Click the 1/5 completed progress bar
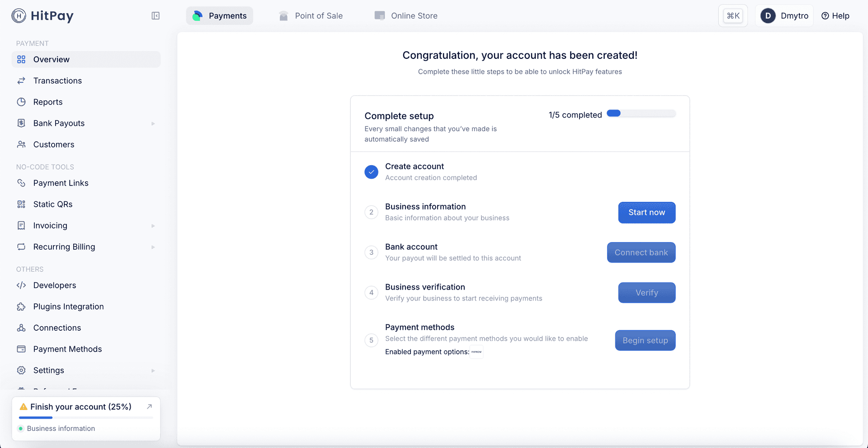 (x=641, y=114)
